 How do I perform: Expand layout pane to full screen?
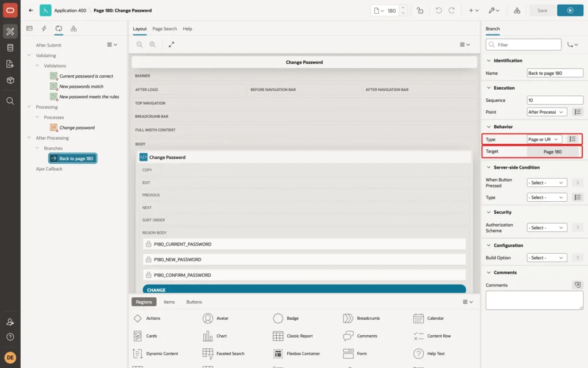pyautogui.click(x=171, y=45)
